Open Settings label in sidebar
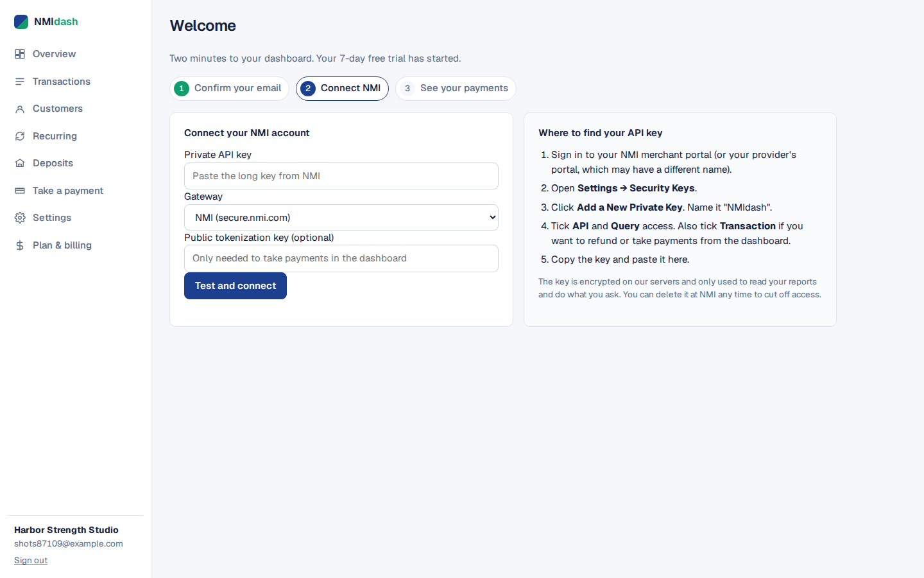Viewport: 924px width, 578px height. point(52,218)
